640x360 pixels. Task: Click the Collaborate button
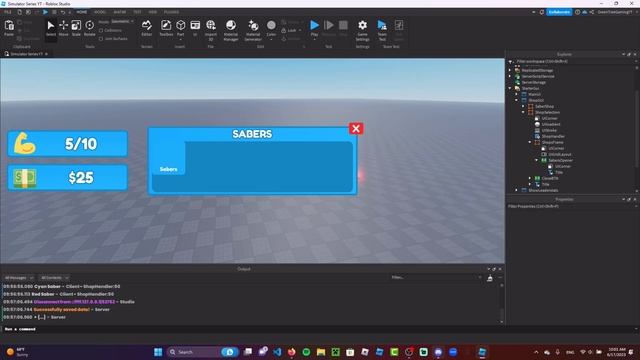pos(559,12)
